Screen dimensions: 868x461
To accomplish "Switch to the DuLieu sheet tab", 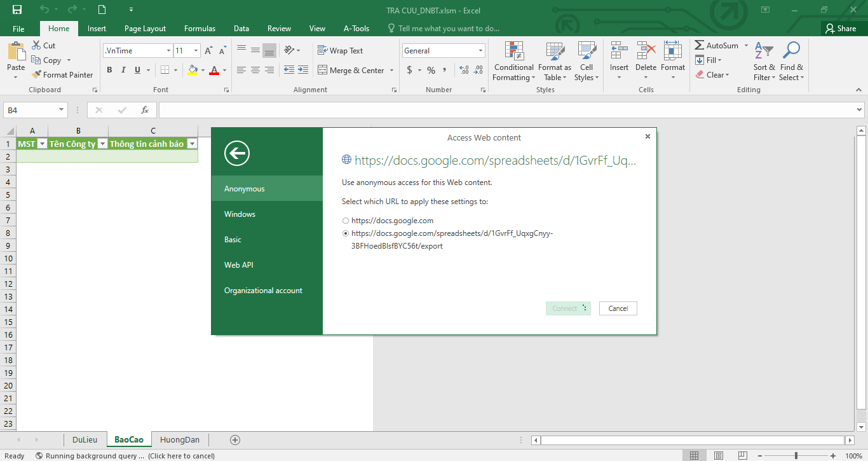I will click(85, 439).
